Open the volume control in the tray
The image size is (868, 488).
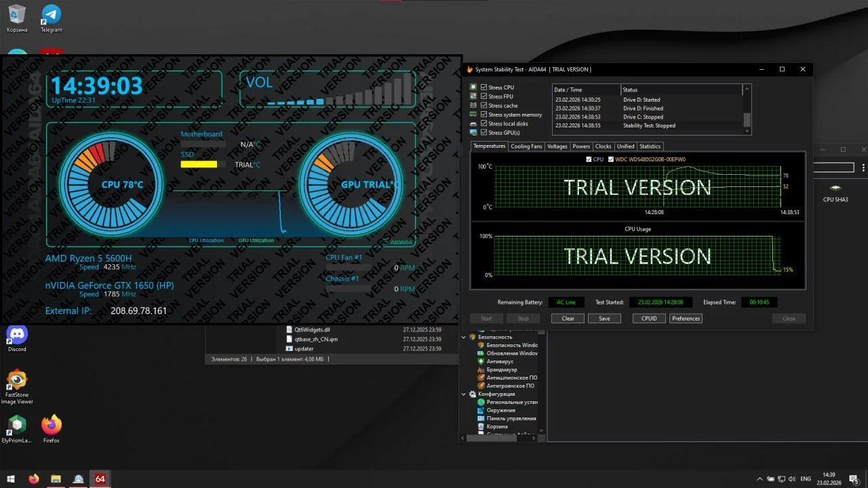(791, 479)
